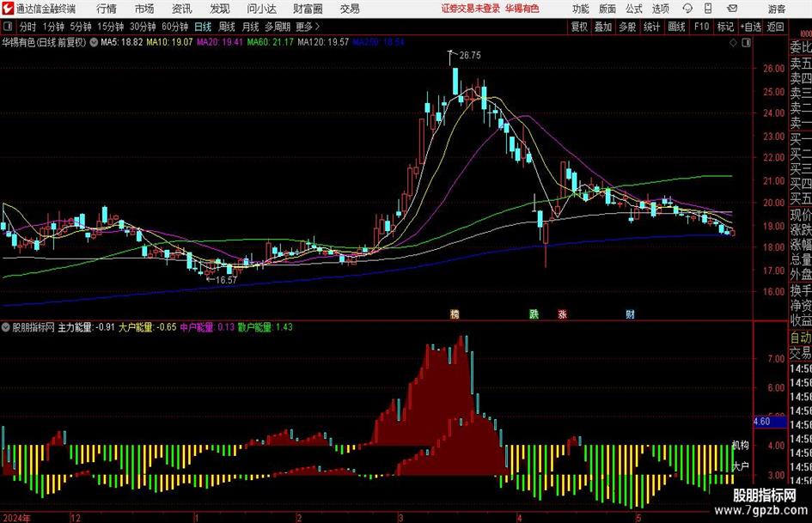
Task: Click 主力能量 -0.91 indicator label
Action: click(x=86, y=327)
